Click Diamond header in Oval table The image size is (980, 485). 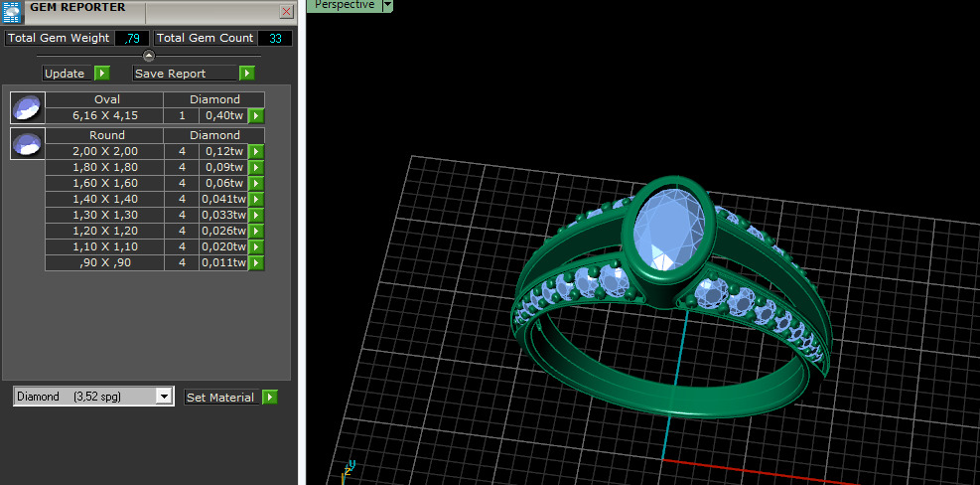214,99
